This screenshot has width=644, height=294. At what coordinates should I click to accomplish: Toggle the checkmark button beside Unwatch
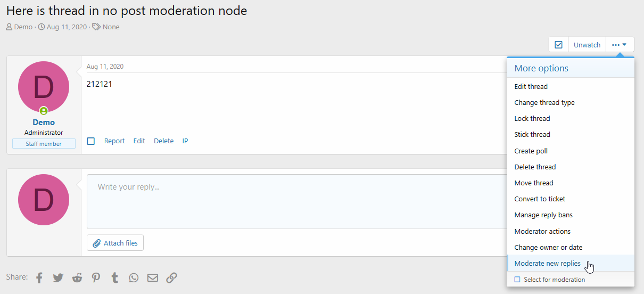558,45
